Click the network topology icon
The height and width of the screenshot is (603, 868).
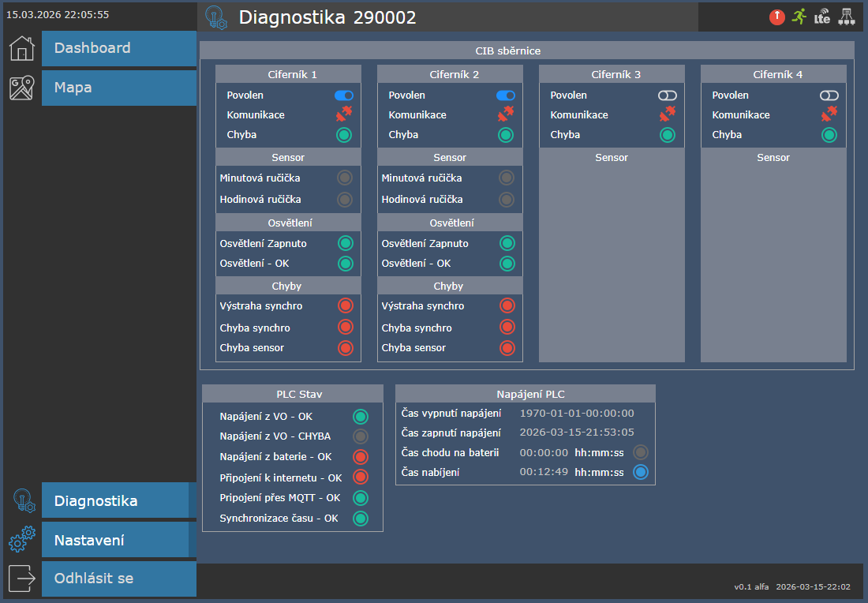click(x=846, y=17)
